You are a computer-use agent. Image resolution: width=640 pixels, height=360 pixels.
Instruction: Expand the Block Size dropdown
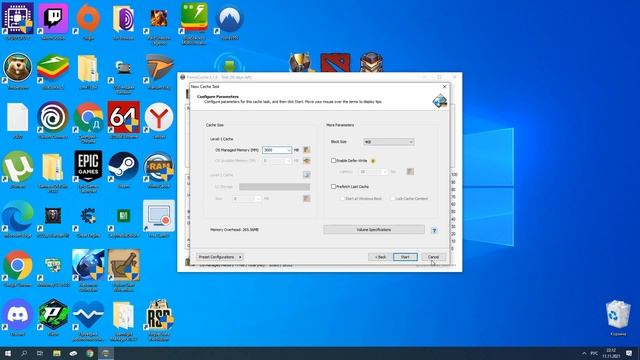(411, 142)
